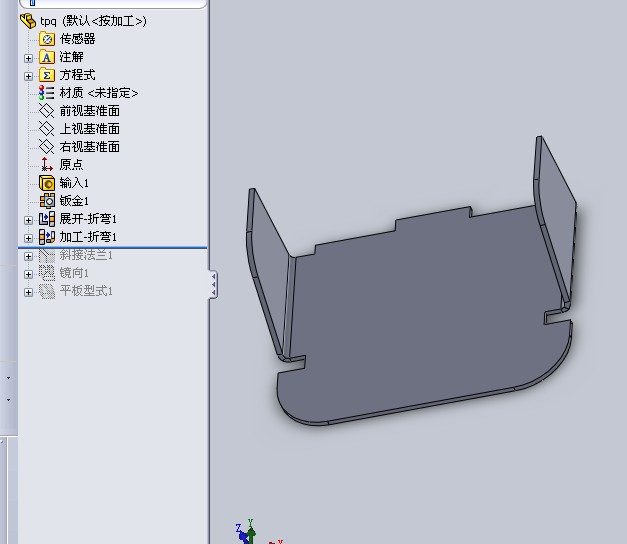Screen dimensions: 627x544
Task: Select 材质 <未指定> tree item text
Action: click(x=99, y=93)
